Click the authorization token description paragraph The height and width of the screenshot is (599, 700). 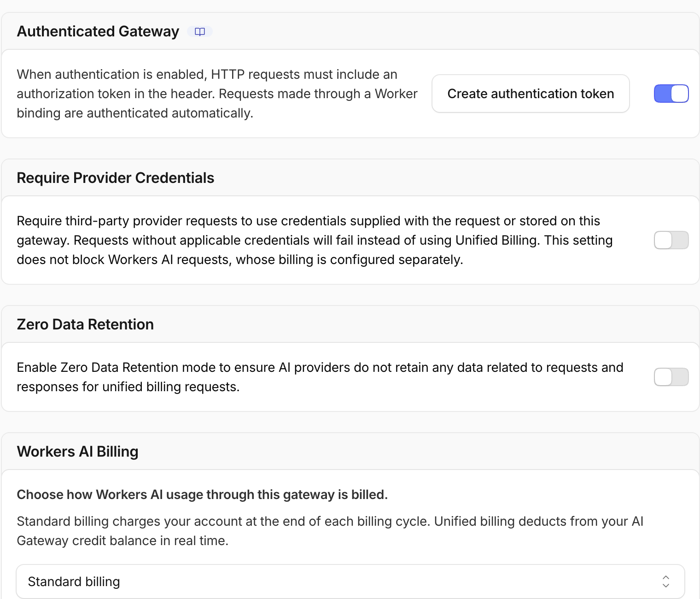click(217, 94)
